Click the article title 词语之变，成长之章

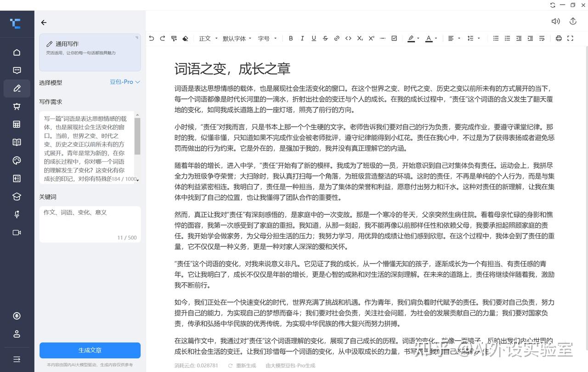(x=232, y=69)
